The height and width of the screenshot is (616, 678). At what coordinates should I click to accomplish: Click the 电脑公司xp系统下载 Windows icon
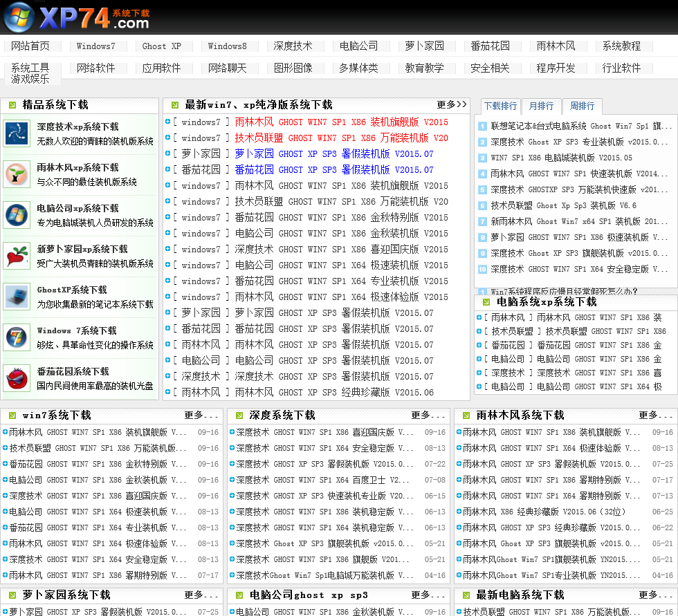[x=17, y=215]
